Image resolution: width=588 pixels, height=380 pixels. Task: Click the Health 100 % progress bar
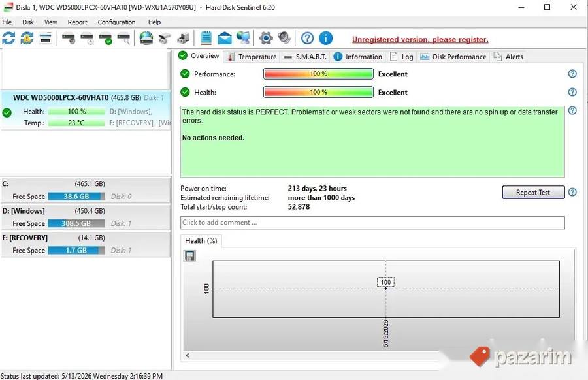click(318, 92)
